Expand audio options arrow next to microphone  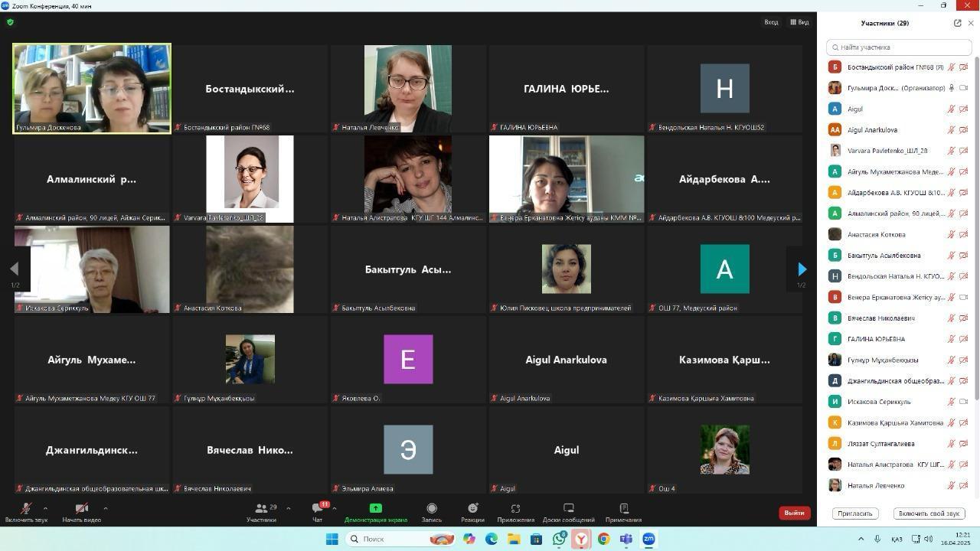[45, 508]
